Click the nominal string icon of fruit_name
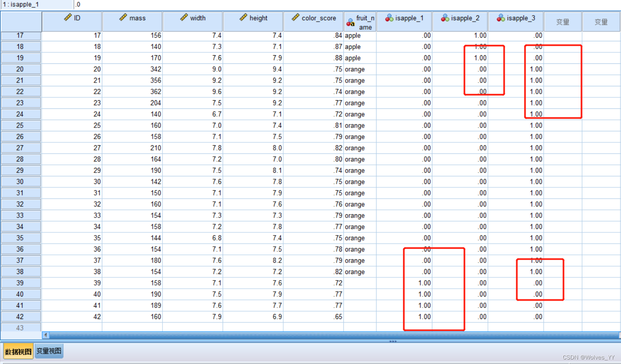Viewport: 621px width, 364px height. (x=350, y=22)
